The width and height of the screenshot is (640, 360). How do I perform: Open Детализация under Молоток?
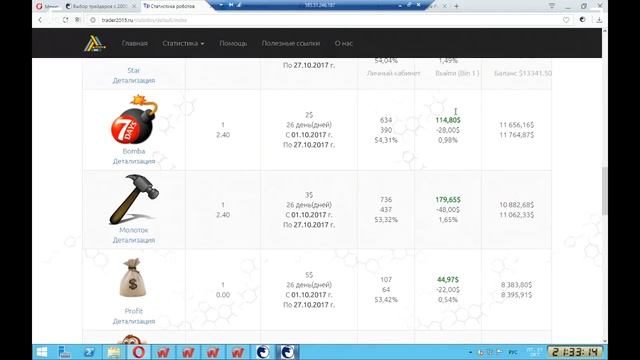134,240
